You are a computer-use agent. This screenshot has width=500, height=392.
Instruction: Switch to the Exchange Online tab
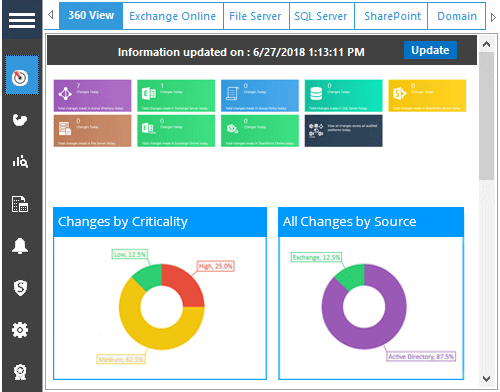click(x=173, y=16)
